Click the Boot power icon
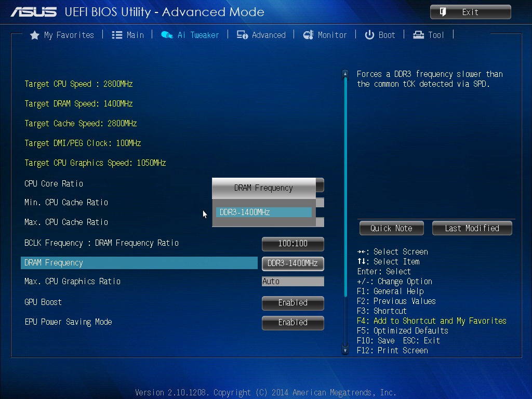The image size is (532, 399). [x=369, y=35]
